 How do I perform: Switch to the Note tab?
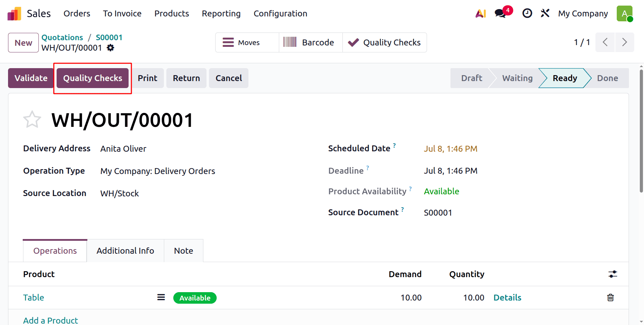pos(183,251)
